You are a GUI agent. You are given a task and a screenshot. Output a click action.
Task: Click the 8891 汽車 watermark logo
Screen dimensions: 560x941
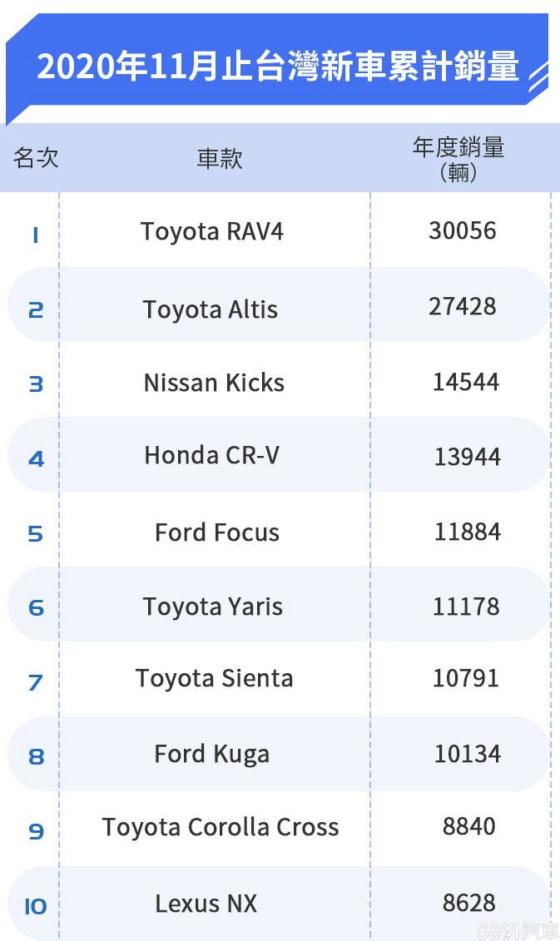point(518,929)
